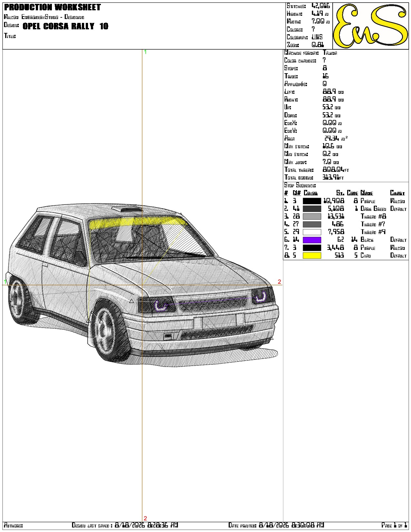Image resolution: width=411 pixels, height=532 pixels.
Task: Click the Right value '88.9 mm'
Action: [333, 99]
